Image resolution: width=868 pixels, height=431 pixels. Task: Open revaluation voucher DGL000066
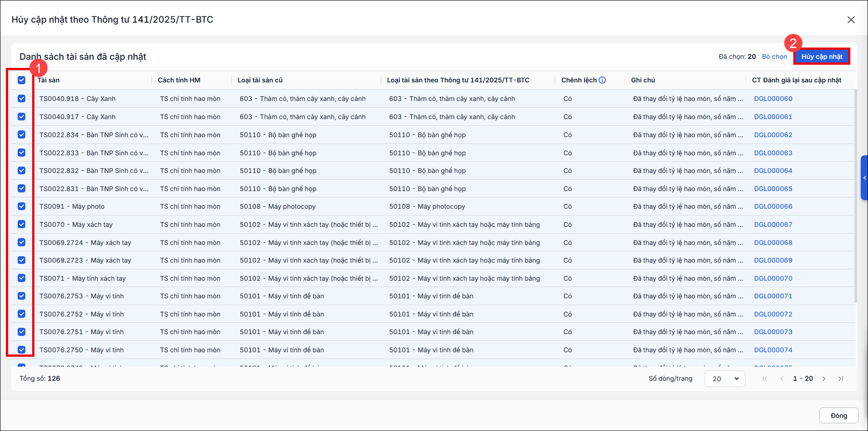coord(773,206)
